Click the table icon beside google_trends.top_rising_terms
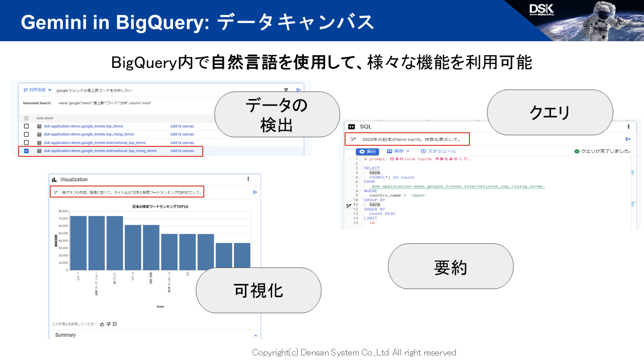 [x=39, y=134]
